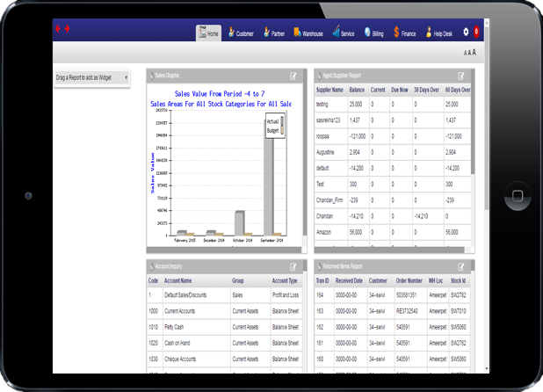Click the red notification badge icon

(x=476, y=33)
